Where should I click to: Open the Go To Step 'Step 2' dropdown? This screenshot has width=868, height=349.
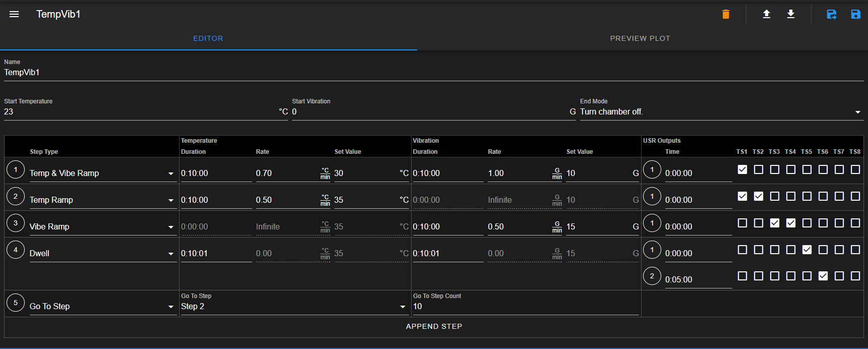[295, 306]
